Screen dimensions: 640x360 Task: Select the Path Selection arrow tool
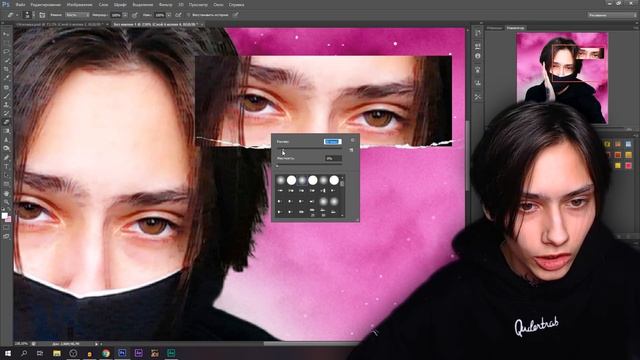[6, 175]
